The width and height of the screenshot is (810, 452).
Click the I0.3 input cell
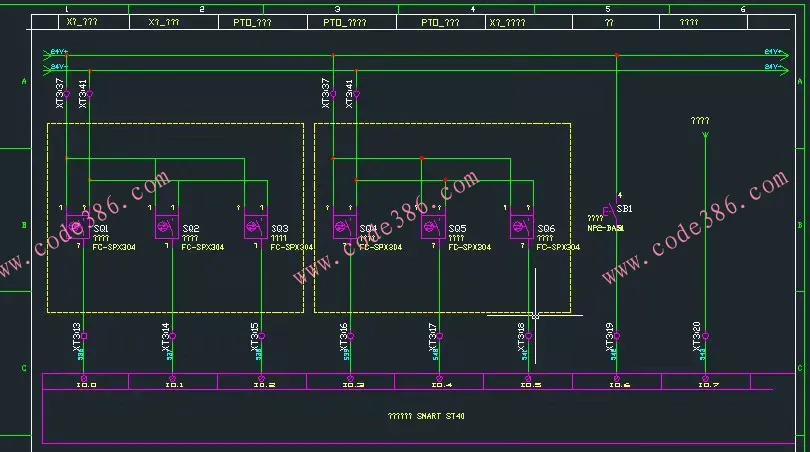(x=352, y=384)
